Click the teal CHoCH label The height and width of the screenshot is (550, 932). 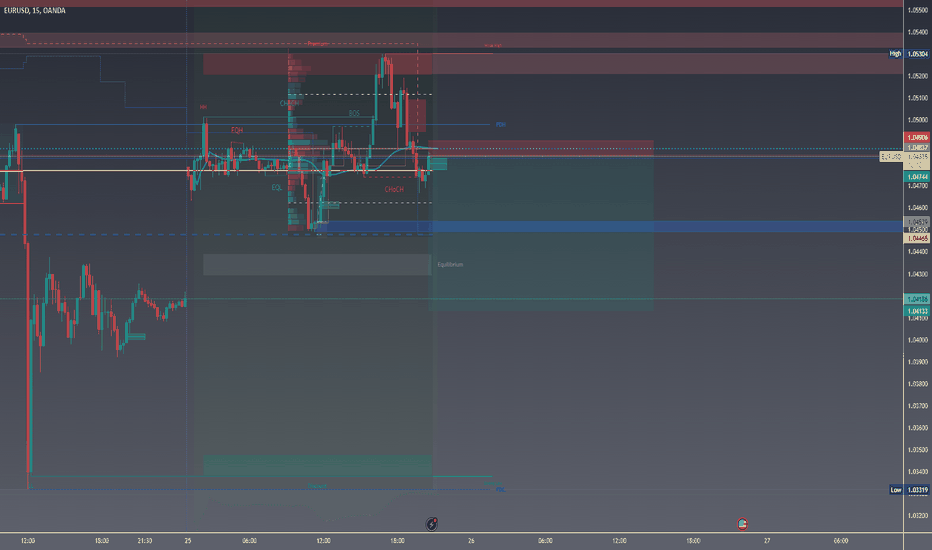point(289,103)
